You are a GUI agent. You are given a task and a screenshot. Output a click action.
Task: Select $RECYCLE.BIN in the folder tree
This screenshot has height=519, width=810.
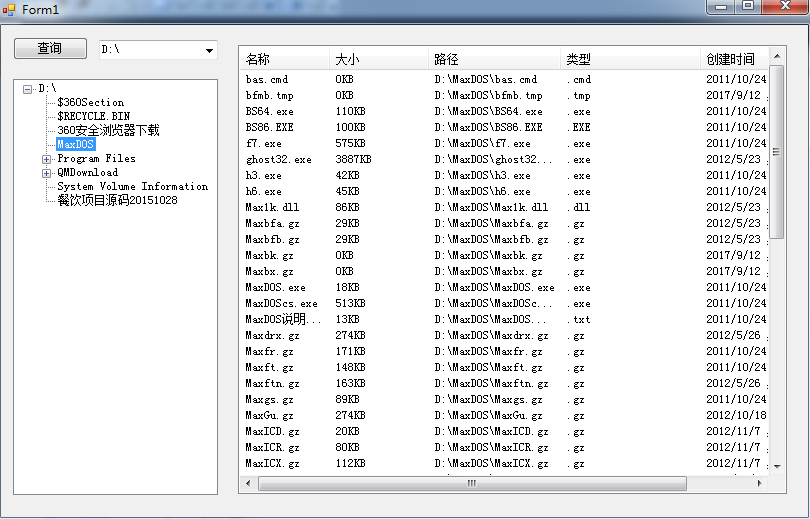[94, 116]
